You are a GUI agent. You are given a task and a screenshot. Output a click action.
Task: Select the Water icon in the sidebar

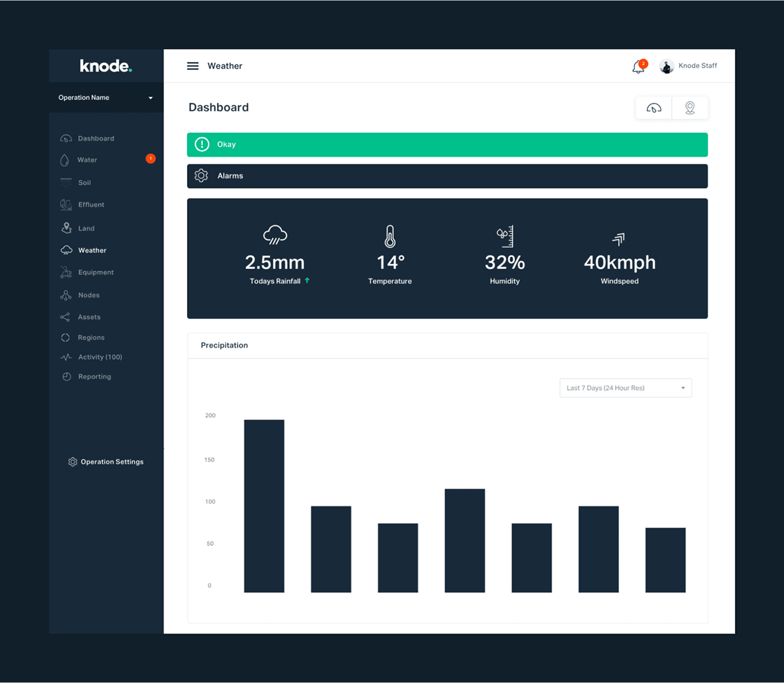tap(65, 160)
